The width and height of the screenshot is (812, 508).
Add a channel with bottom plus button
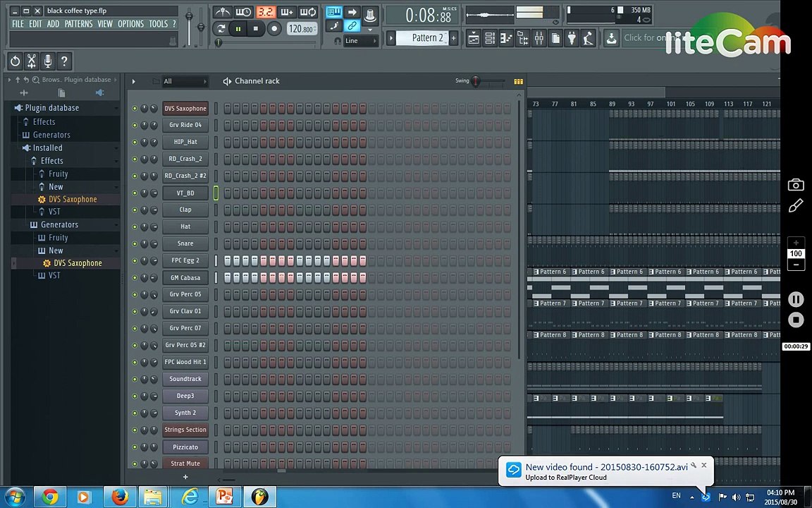point(185,477)
